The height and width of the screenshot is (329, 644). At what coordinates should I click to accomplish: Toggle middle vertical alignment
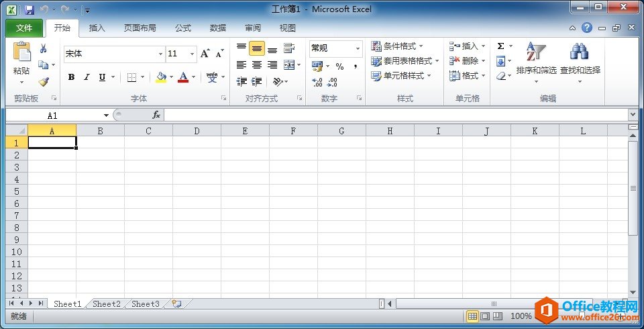point(257,48)
